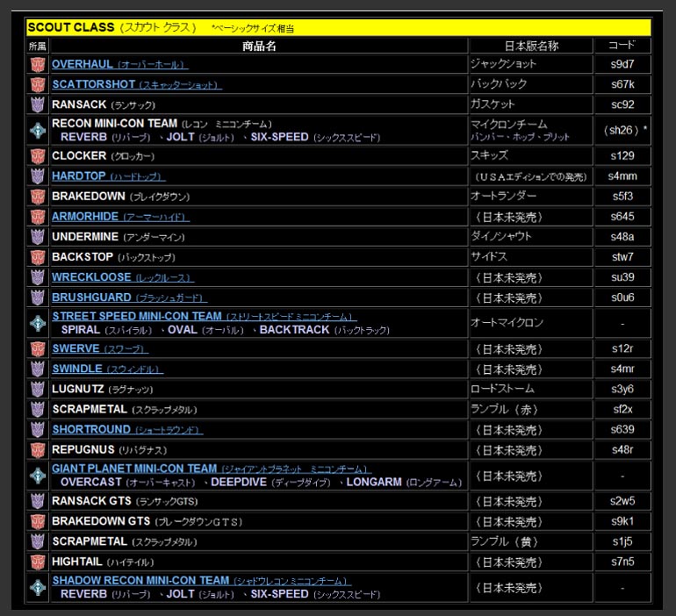676x616 pixels.
Task: Open the SWERVE link
Action: pyautogui.click(x=100, y=348)
